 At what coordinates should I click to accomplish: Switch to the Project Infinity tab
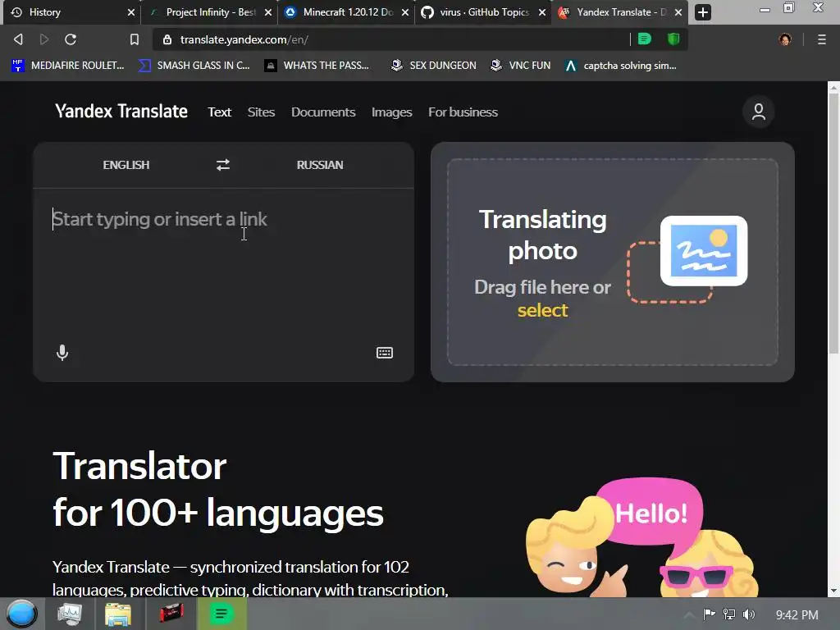[x=210, y=12]
